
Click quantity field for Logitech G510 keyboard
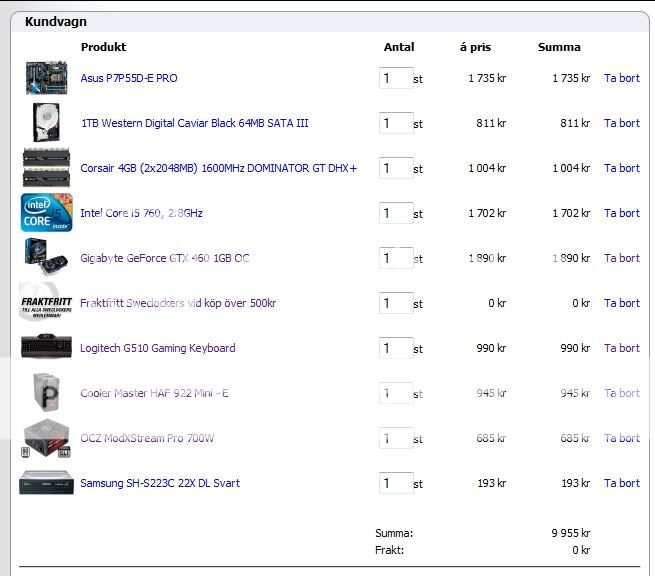[x=395, y=348]
